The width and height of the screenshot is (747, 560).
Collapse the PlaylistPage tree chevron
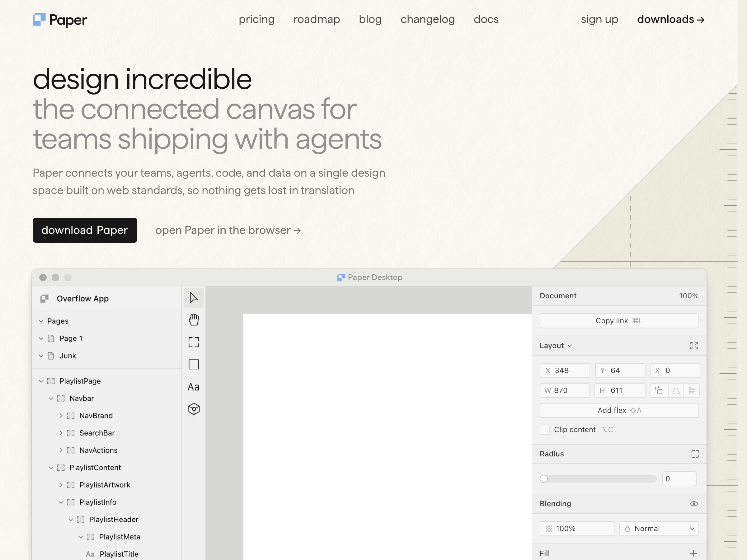point(41,381)
